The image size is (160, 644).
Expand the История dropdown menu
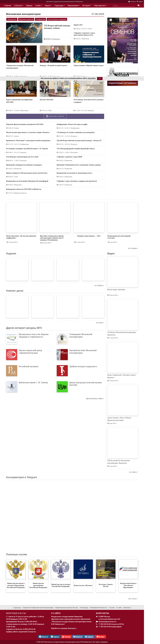[87, 5]
